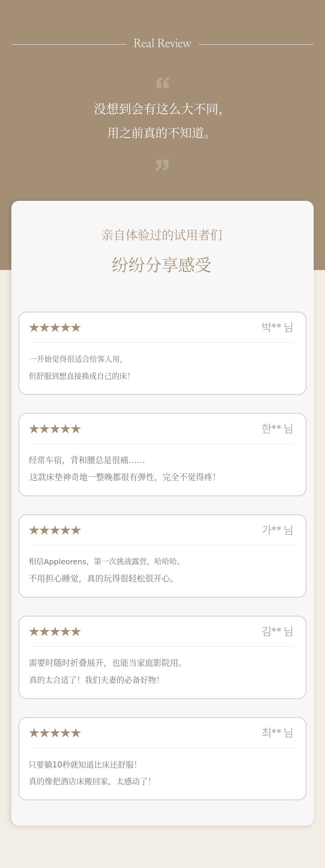Screen dimensions: 325x868
Task: Click the opening quotation mark icon
Action: pos(162,83)
